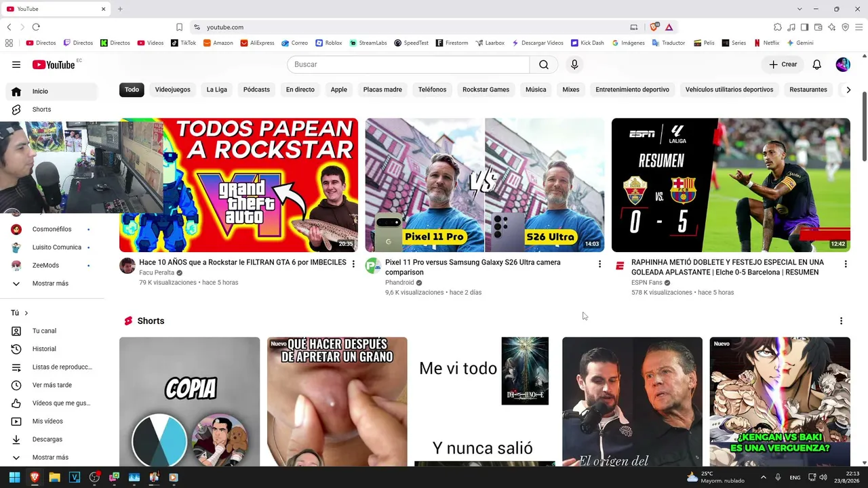Click the Brave Rewards triangle icon
The height and width of the screenshot is (488, 868).
669,27
